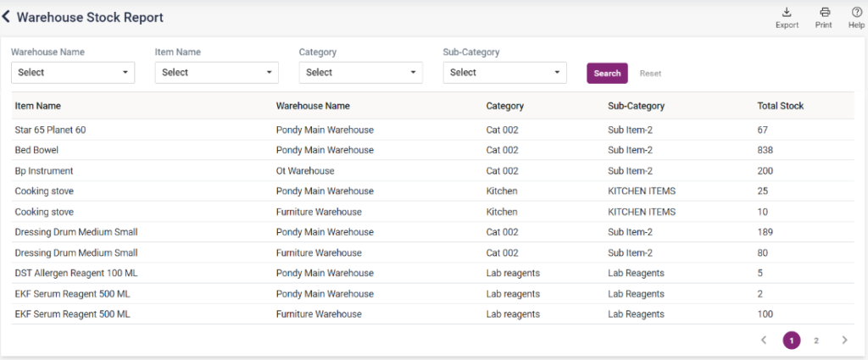This screenshot has width=868, height=360.
Task: Jump to page 2 of results
Action: (x=816, y=341)
